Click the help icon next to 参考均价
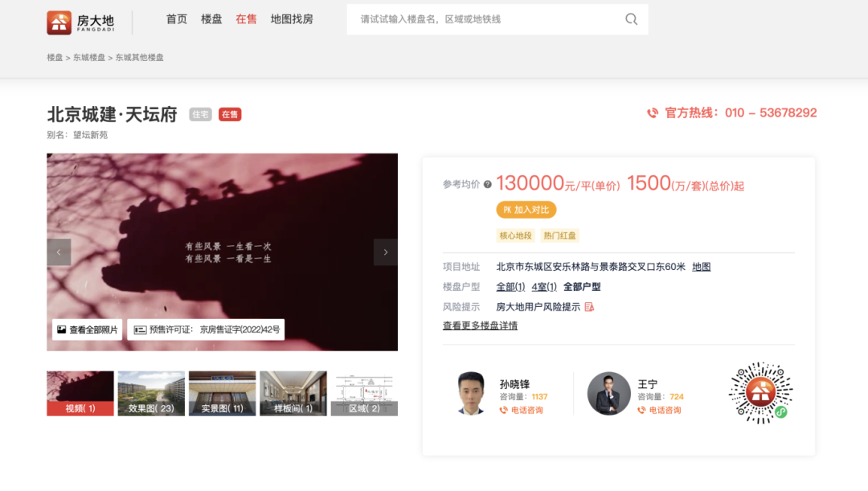Viewport: 868px width, 491px height. [x=488, y=184]
